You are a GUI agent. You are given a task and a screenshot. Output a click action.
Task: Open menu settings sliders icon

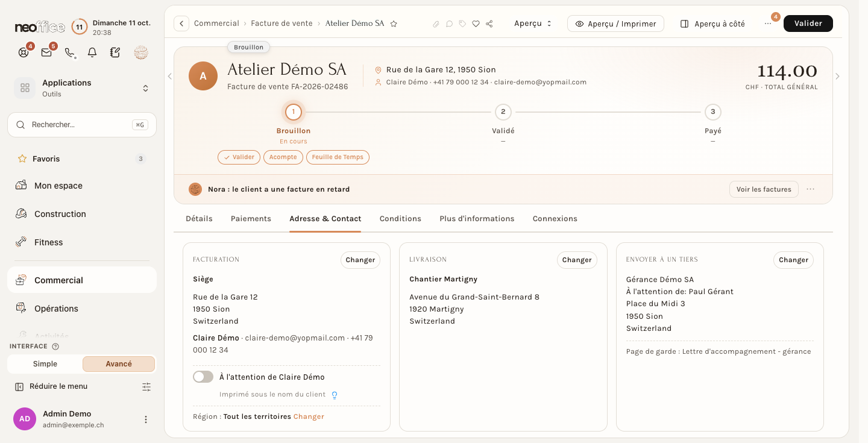point(146,387)
